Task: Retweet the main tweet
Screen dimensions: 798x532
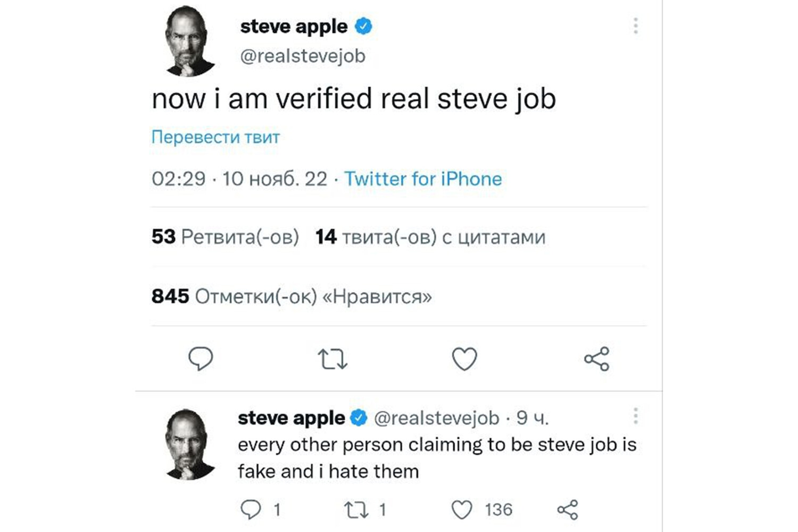Action: pyautogui.click(x=332, y=359)
